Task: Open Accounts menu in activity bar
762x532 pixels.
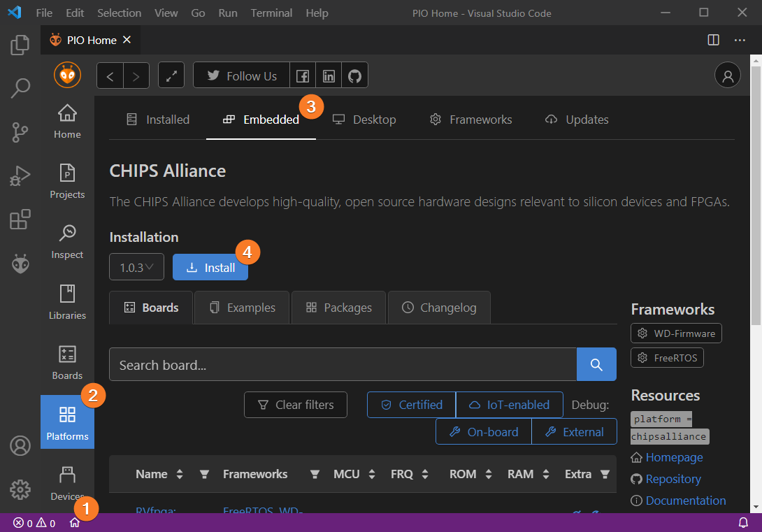Action: click(20, 445)
